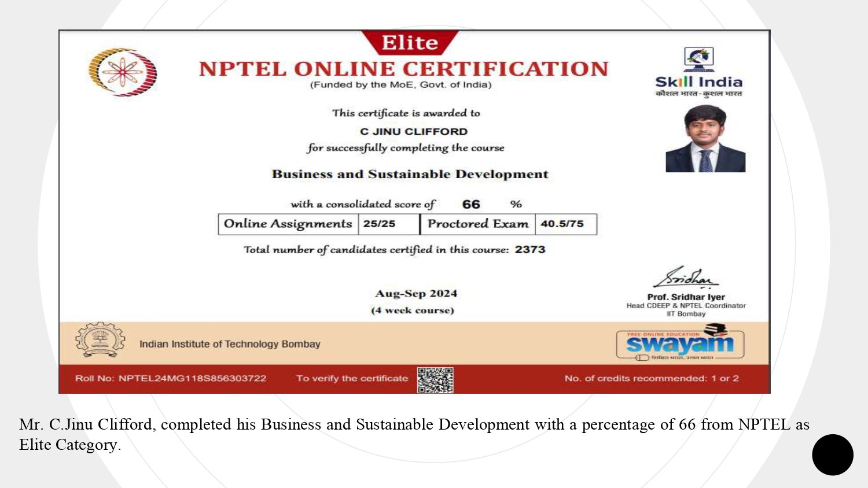Click the Hindi tagline under Skill India
868x488 pixels.
click(698, 94)
